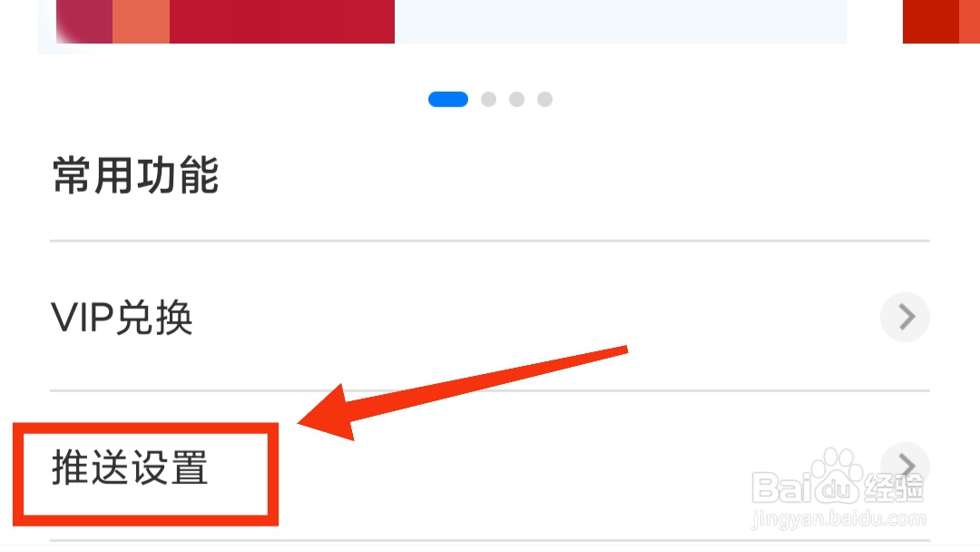The height and width of the screenshot is (552, 980).
Task: Open the jingyan.baidu.com watermark link
Action: point(838,519)
